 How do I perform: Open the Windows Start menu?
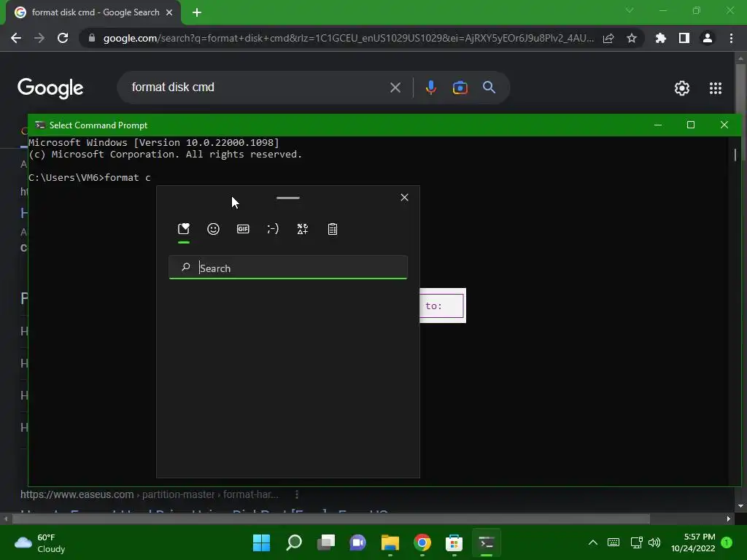261,542
